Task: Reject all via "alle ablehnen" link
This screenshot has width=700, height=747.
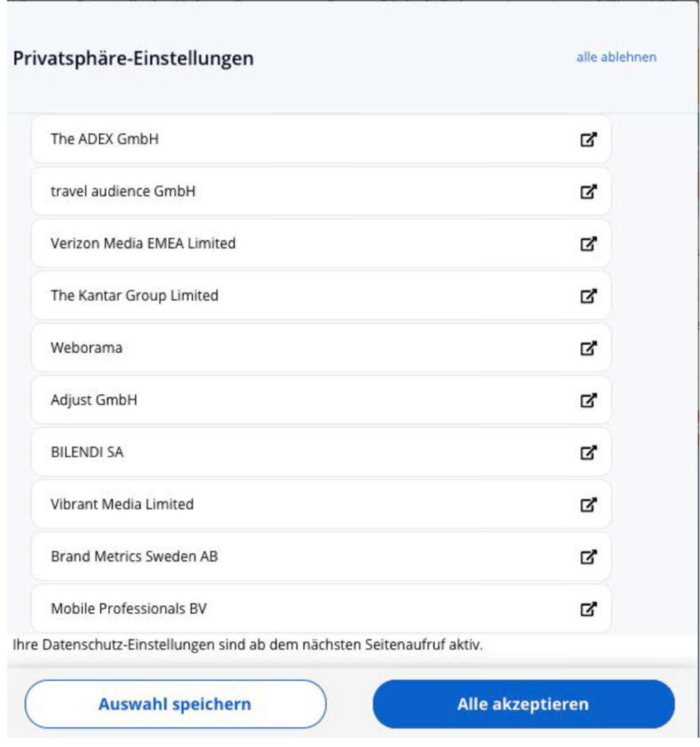Action: click(x=616, y=57)
